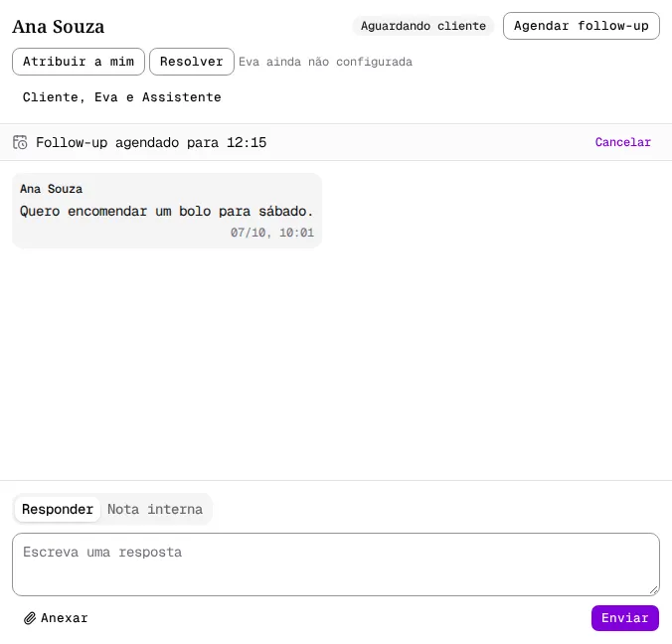This screenshot has height=644, width=672.
Task: Click 'Cliente, Eva e Assistente' text
Action: [x=121, y=97]
